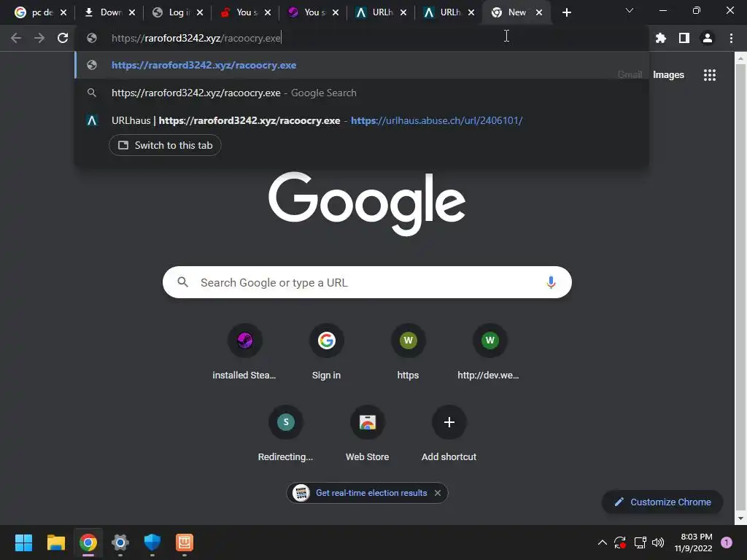
Task: Dismiss the election results chip
Action: 438,493
